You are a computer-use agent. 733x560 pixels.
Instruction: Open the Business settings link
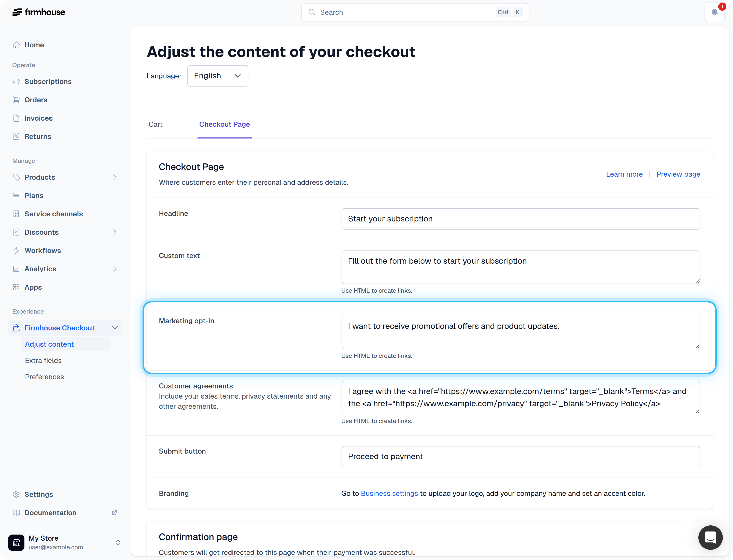[x=389, y=493]
